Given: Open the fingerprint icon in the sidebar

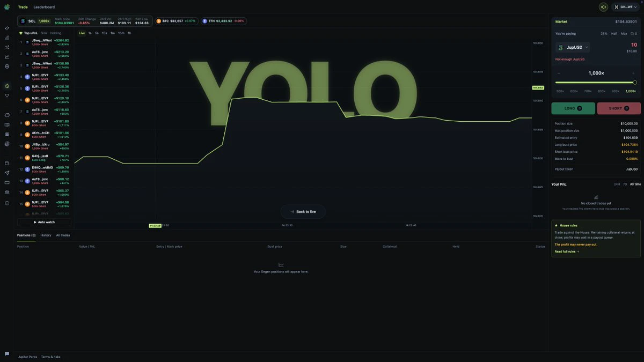Looking at the screenshot, I should tap(7, 144).
